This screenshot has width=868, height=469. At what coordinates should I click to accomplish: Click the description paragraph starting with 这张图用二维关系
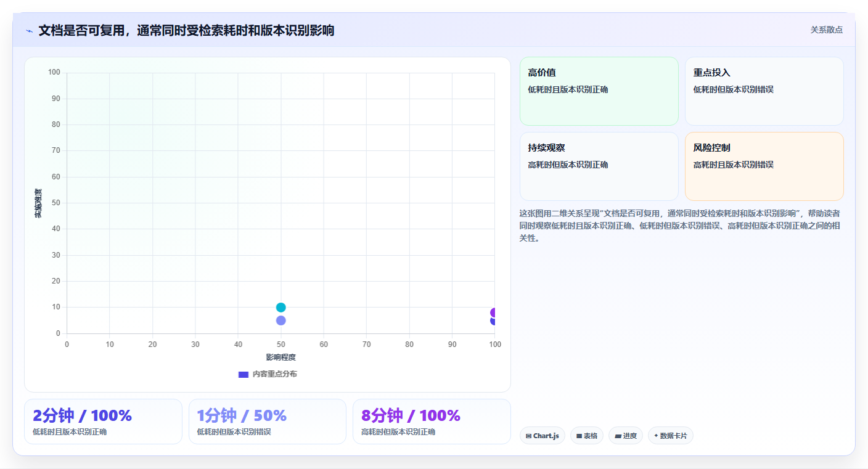pos(680,226)
